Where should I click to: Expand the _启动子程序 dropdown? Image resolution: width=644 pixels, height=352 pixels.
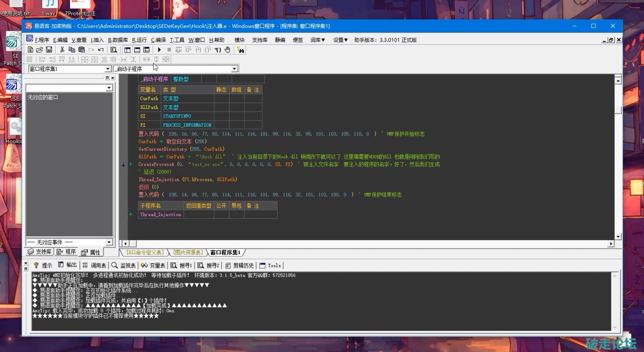click(234, 69)
